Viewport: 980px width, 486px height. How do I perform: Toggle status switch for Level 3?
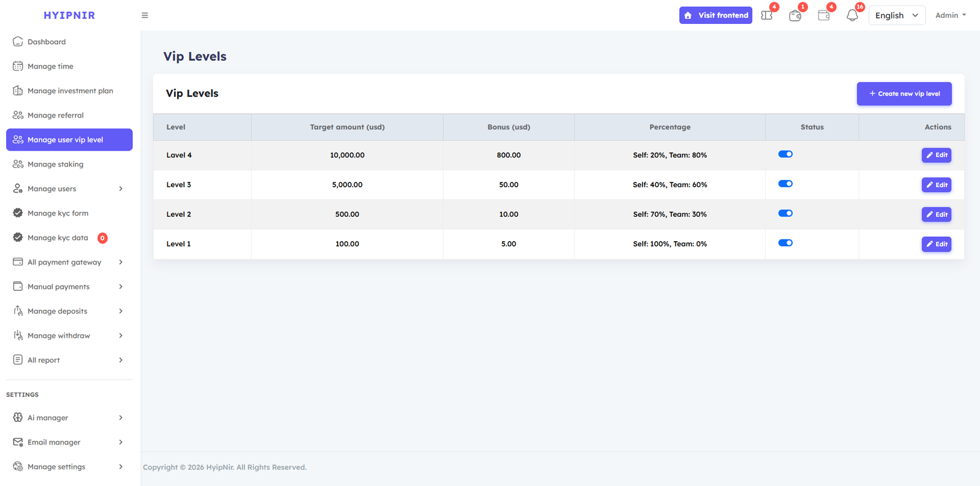click(x=785, y=184)
